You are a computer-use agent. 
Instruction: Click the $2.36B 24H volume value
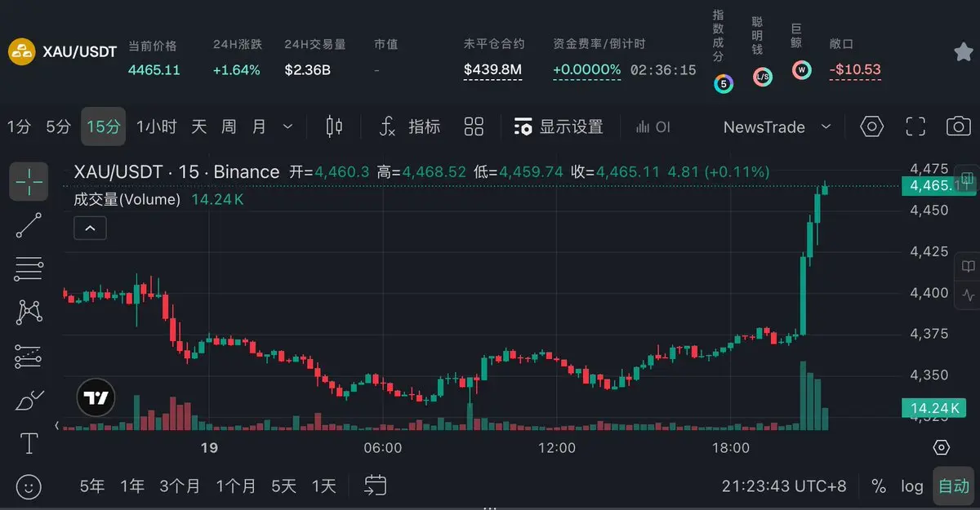[307, 70]
